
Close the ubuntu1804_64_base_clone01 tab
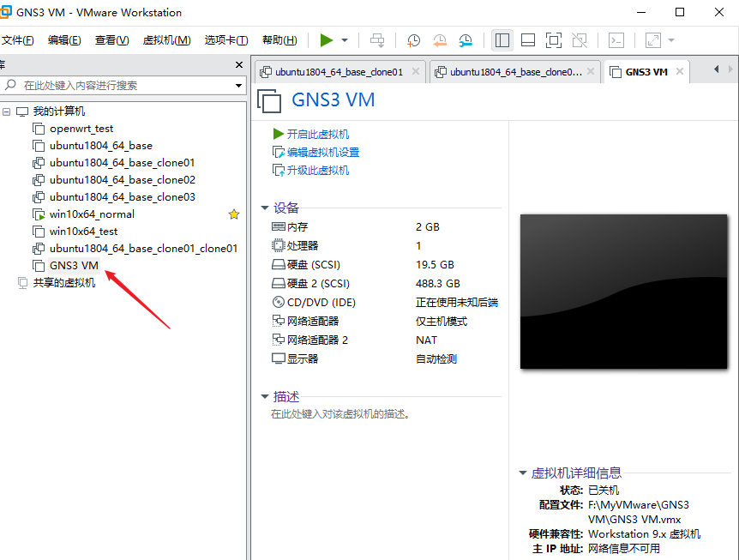(415, 71)
